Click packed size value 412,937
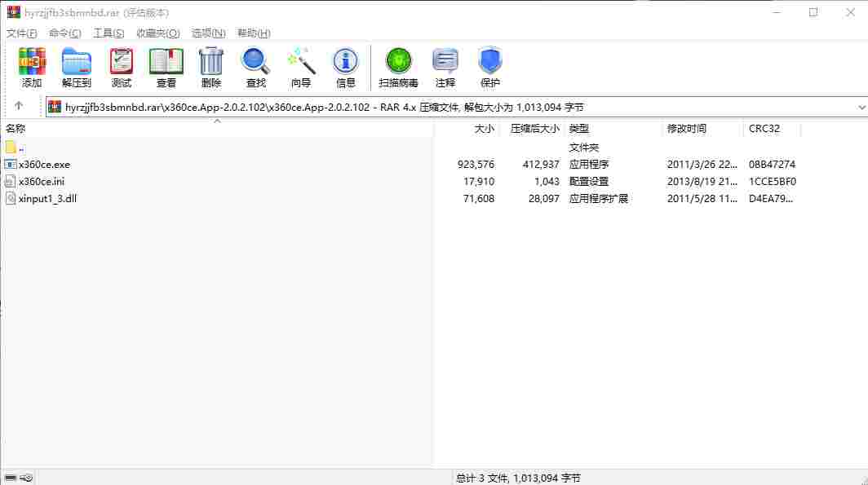The image size is (868, 485). coord(541,165)
